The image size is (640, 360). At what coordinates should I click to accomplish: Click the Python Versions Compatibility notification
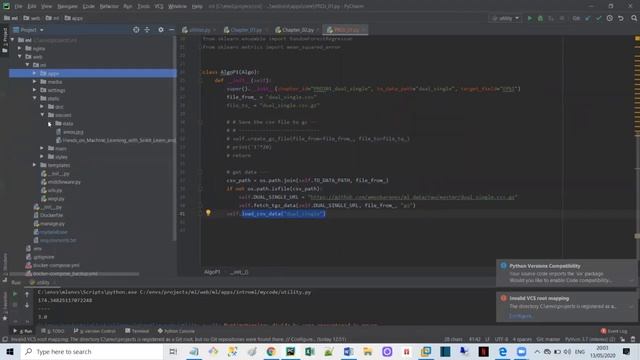566,273
